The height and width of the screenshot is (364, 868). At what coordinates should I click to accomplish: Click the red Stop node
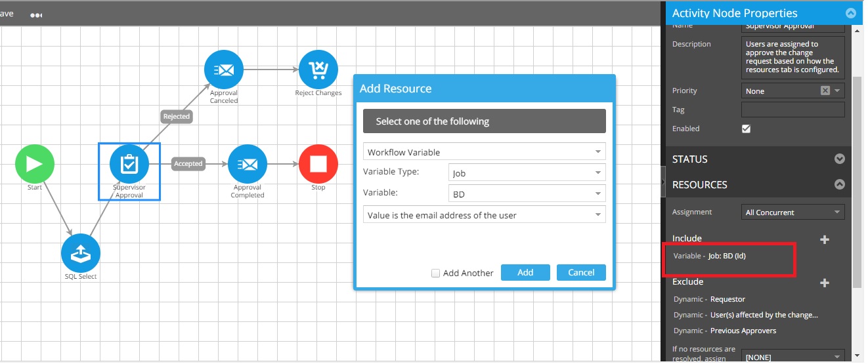[x=318, y=164]
